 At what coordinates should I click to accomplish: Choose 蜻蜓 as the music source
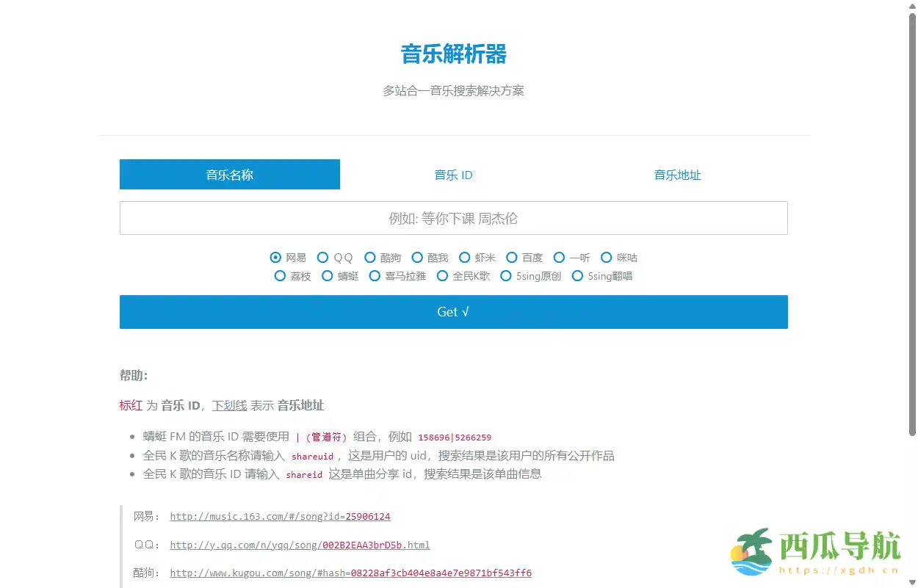click(x=327, y=276)
